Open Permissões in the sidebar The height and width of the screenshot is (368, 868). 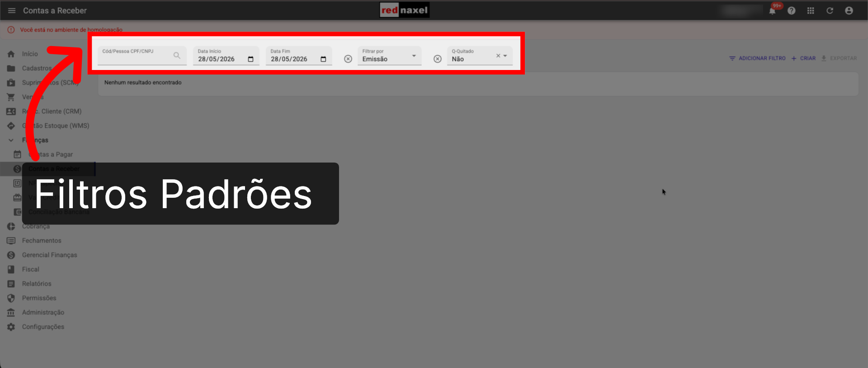39,298
